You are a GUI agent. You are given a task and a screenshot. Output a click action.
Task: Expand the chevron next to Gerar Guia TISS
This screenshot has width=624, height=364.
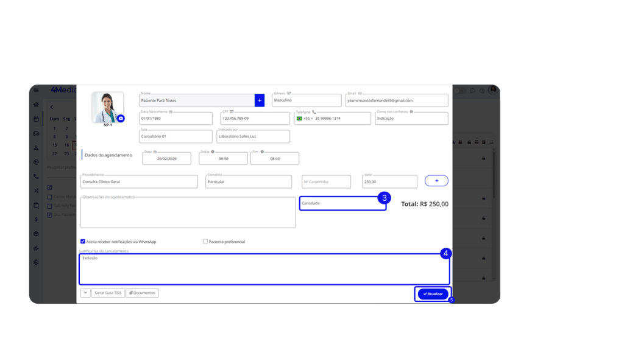[85, 293]
